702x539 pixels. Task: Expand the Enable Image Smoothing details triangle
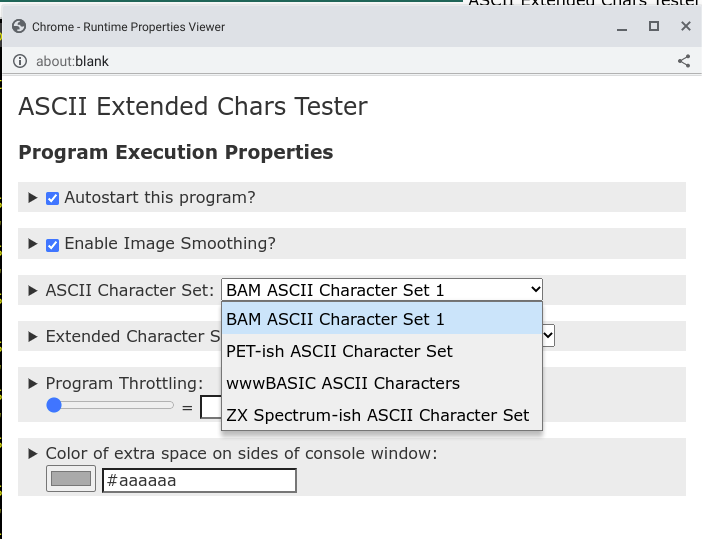click(x=32, y=244)
